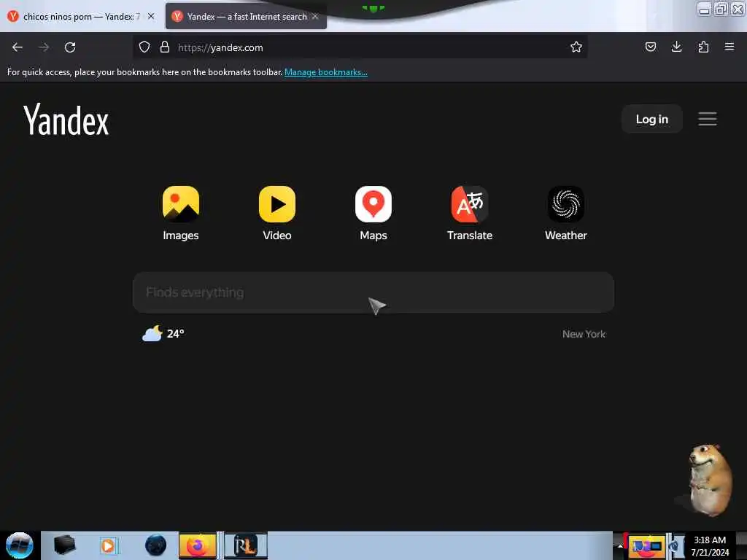
Task: Click the Log in button
Action: coord(651,119)
